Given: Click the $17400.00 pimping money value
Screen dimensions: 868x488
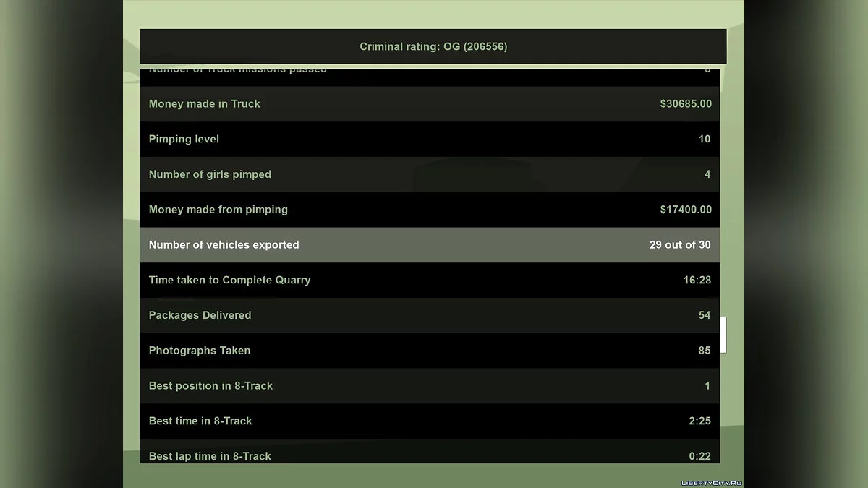Looking at the screenshot, I should click(685, 210).
